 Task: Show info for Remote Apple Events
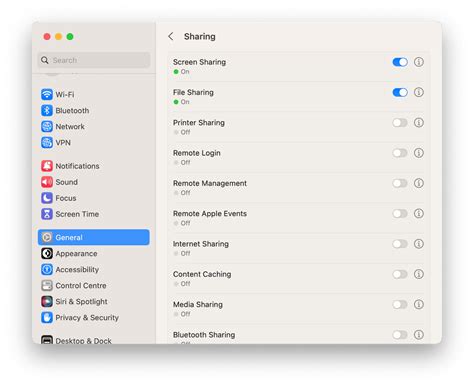coord(419,213)
